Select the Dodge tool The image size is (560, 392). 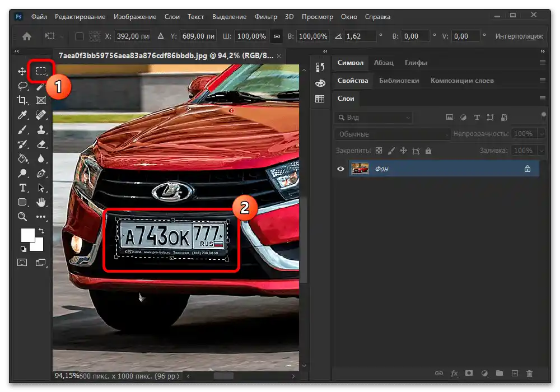tap(22, 174)
